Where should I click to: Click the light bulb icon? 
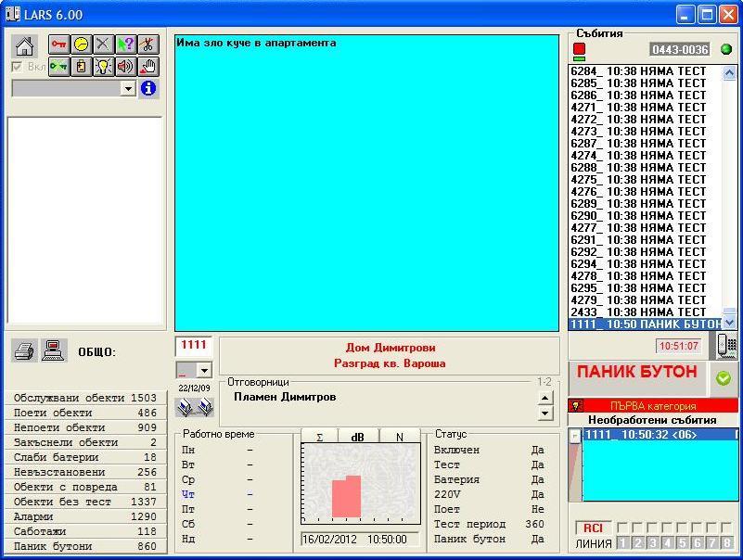[104, 67]
